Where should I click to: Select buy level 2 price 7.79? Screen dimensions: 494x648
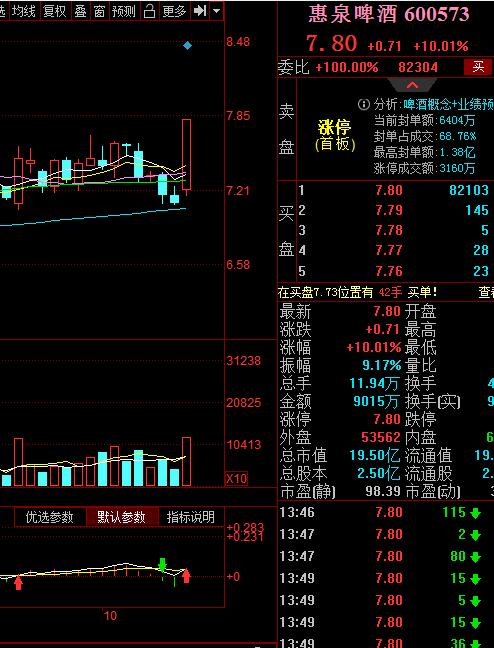click(x=389, y=210)
